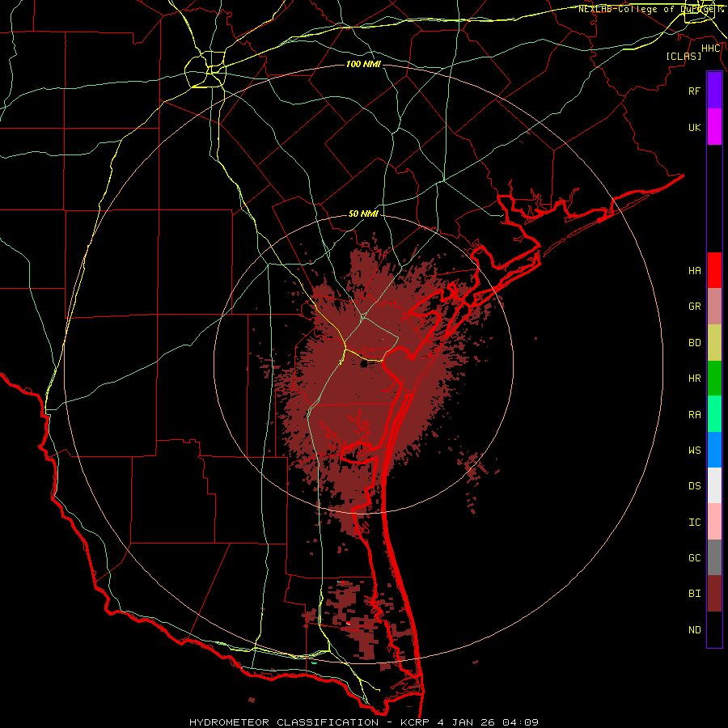Click the WS blue legend swatch
Viewport: 728px width, 728px height.
click(714, 450)
